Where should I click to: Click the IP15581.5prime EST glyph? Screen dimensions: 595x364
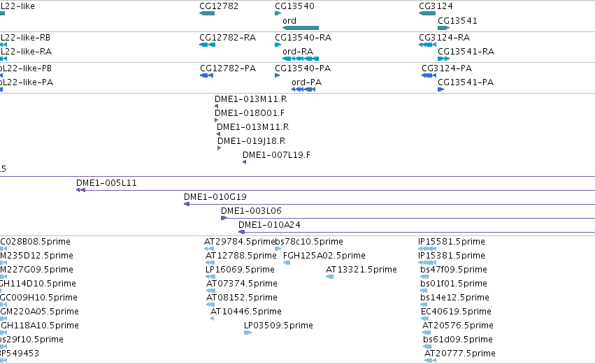(427, 249)
